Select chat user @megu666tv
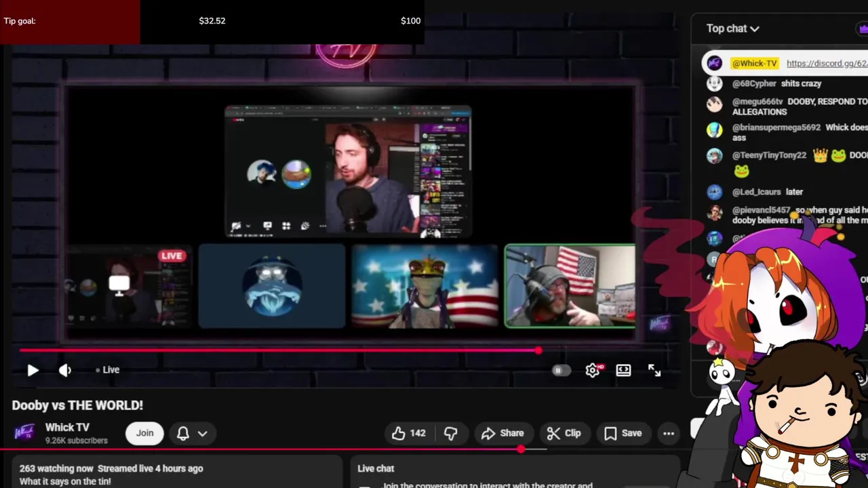 pos(757,101)
